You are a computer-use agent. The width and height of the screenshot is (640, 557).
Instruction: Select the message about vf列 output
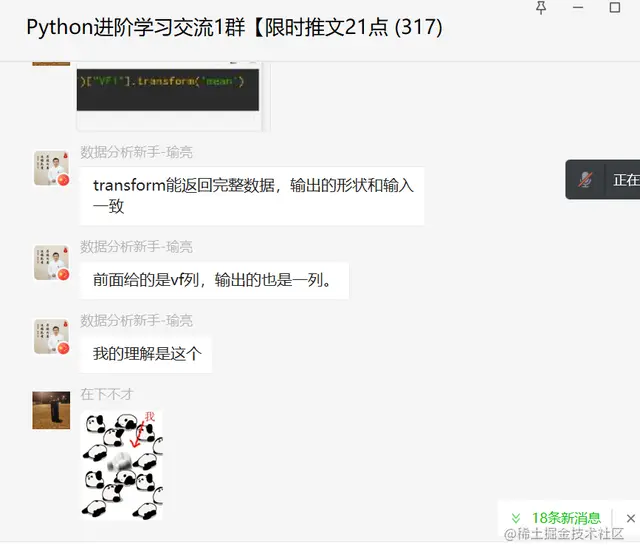[214, 280]
